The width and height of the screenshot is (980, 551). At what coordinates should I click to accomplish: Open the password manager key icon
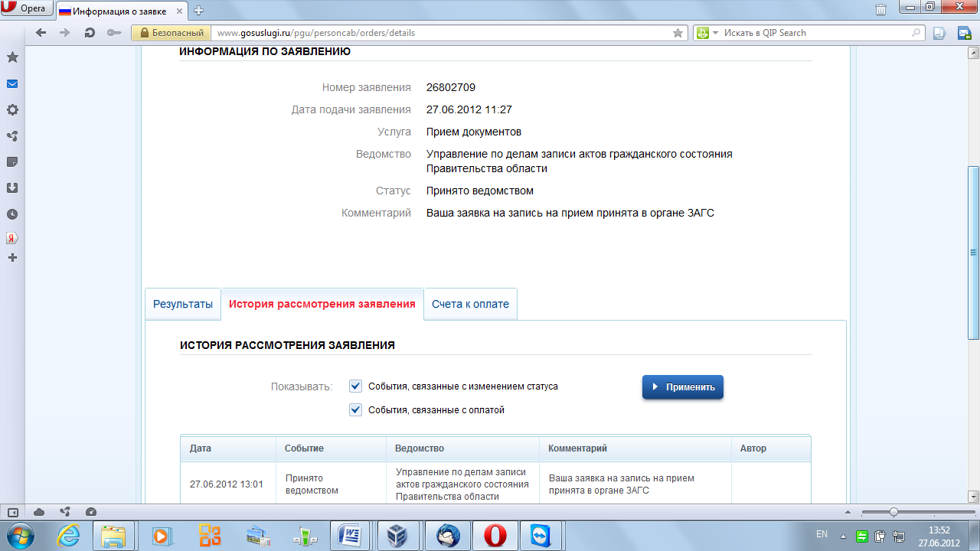(x=114, y=33)
